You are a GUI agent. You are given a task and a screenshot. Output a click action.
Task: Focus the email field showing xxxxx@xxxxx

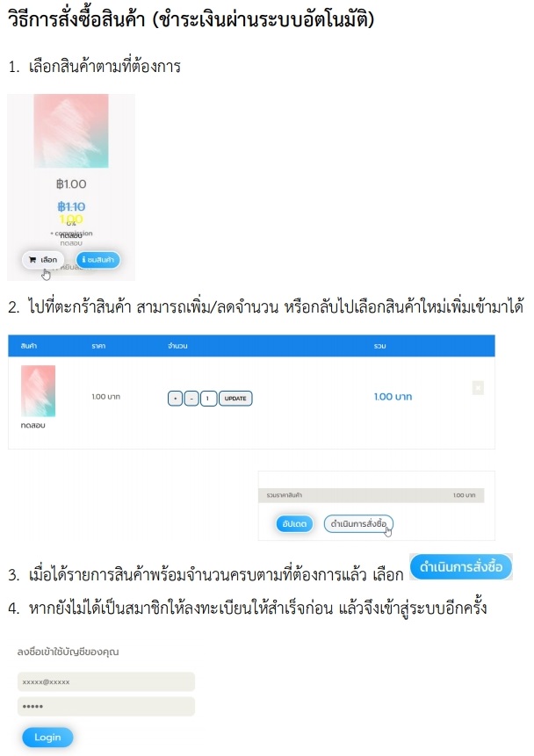click(106, 681)
